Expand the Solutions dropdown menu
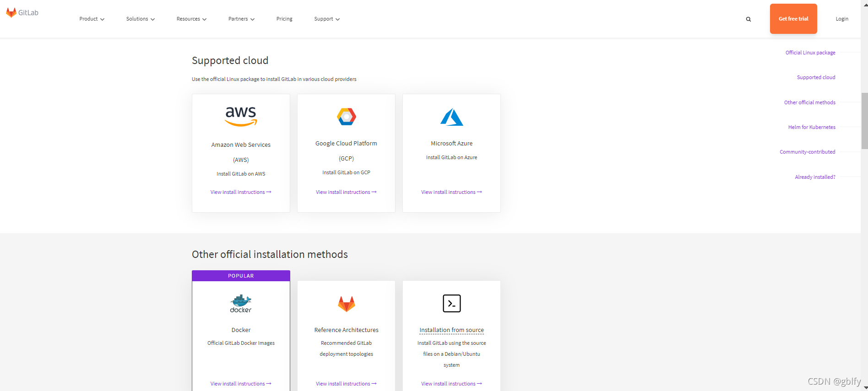The width and height of the screenshot is (868, 391). [141, 19]
